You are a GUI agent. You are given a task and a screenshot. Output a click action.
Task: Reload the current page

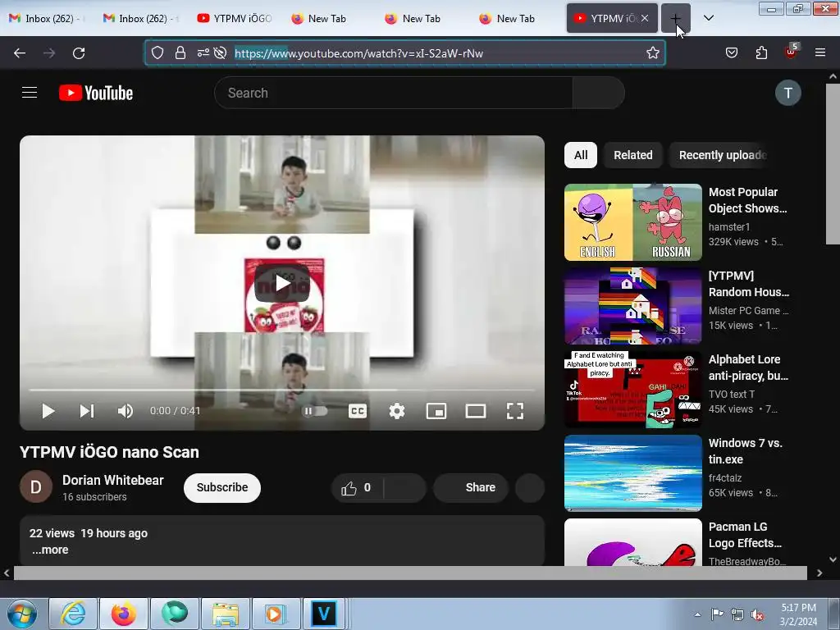79,52
